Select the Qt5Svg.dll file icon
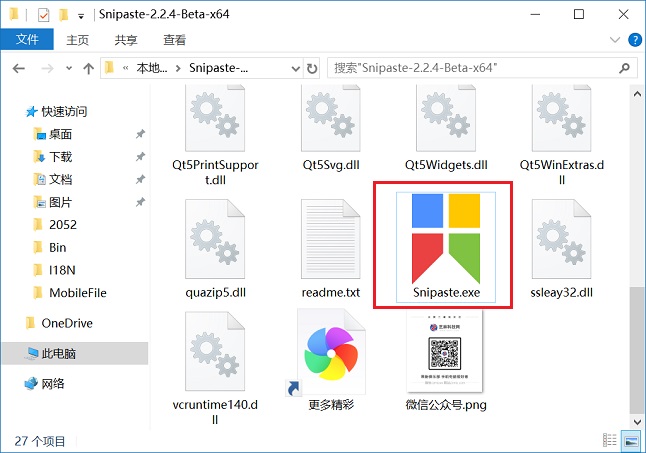Viewport: 646px width, 453px height. (x=330, y=118)
